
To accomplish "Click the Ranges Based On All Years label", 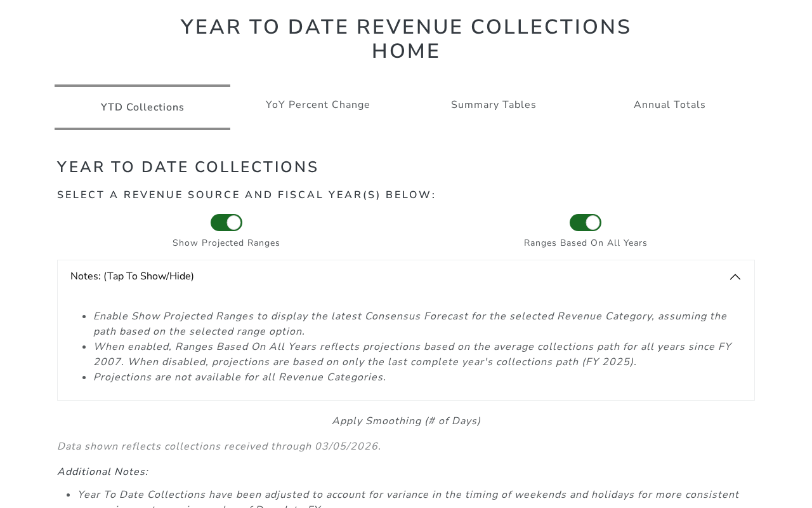I will click(585, 243).
